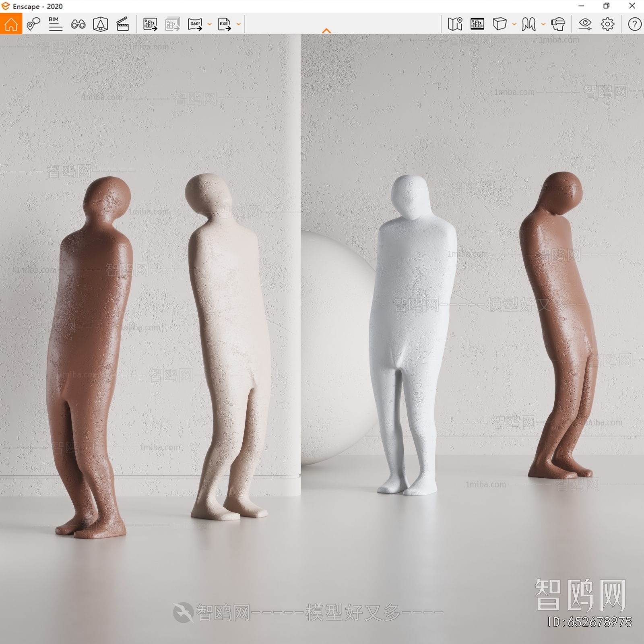Minimize the Enscape window

pos(581,6)
